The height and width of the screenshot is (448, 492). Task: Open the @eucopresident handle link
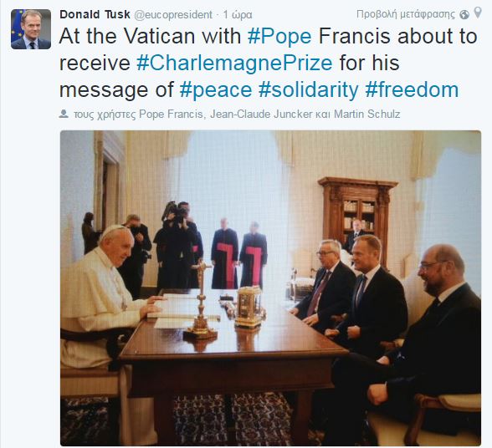(173, 15)
